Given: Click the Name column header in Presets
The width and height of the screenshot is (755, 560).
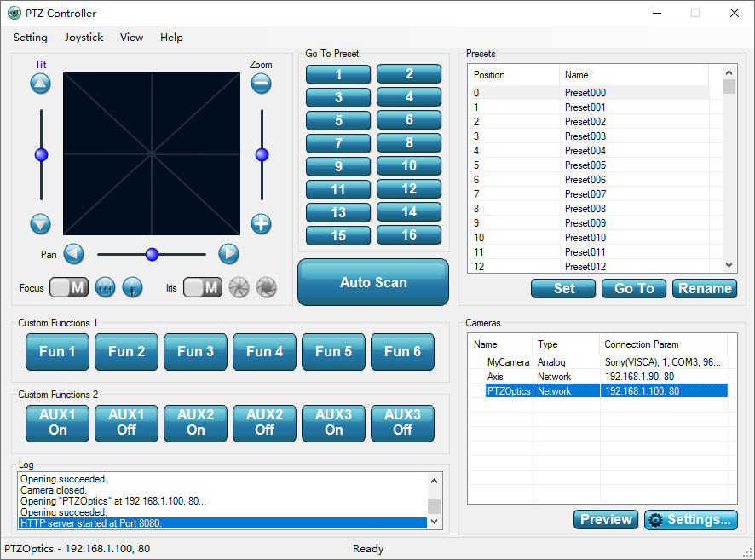Looking at the screenshot, I should [634, 75].
